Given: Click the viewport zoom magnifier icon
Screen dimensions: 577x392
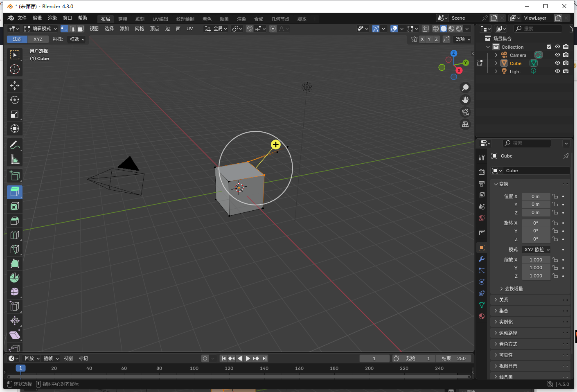Looking at the screenshot, I should 465,88.
